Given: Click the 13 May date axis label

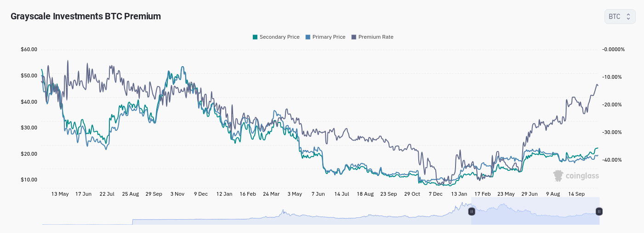Looking at the screenshot, I should coord(60,194).
